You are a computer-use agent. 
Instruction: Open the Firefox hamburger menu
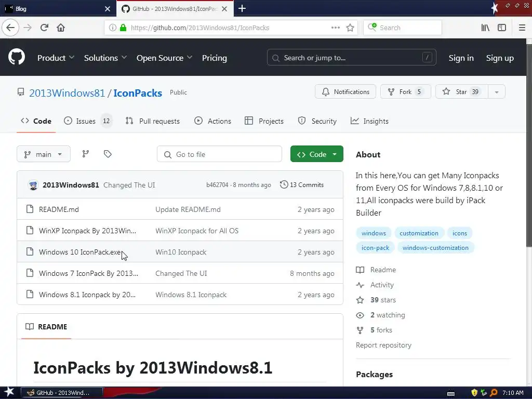pos(522,28)
